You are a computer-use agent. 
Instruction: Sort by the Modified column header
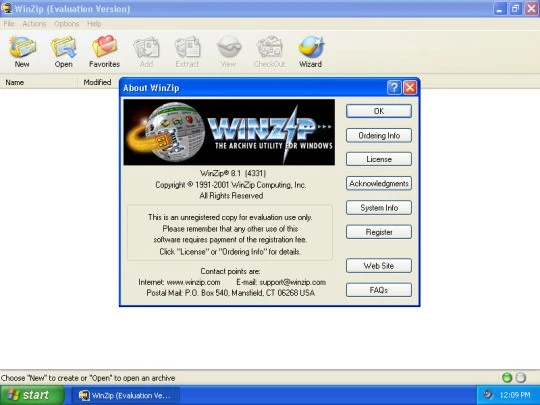pos(97,82)
